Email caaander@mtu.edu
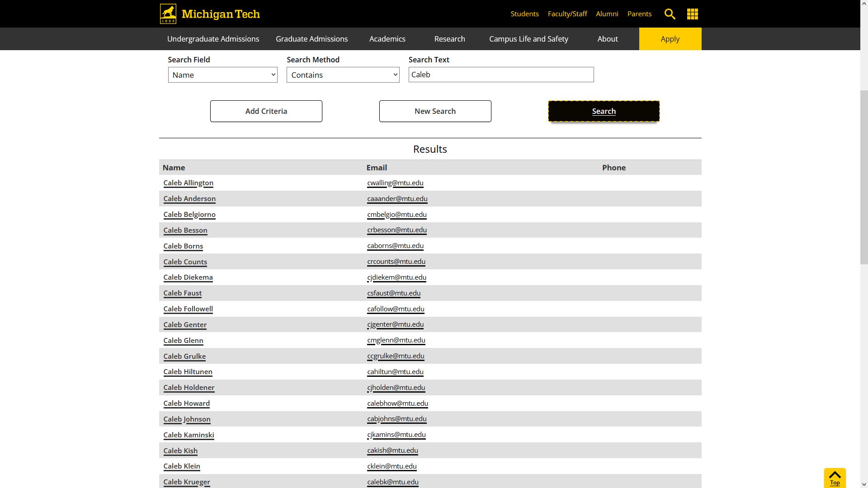The image size is (868, 488). (x=397, y=199)
